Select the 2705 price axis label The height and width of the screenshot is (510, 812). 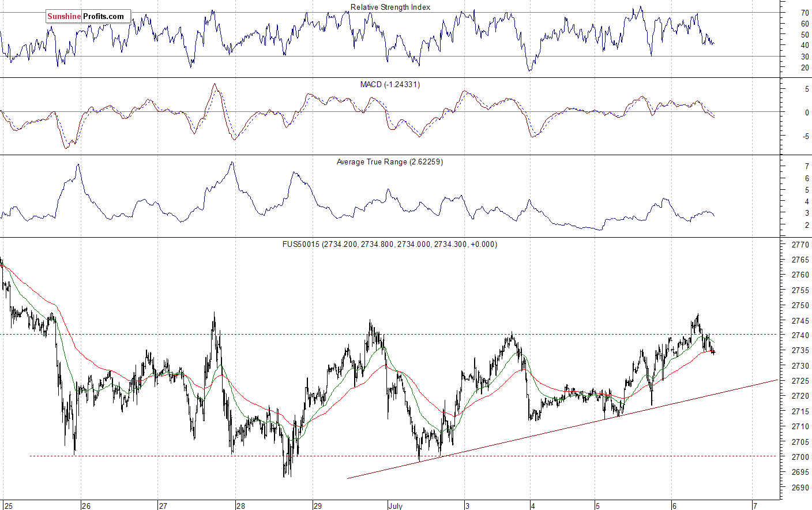[800, 442]
